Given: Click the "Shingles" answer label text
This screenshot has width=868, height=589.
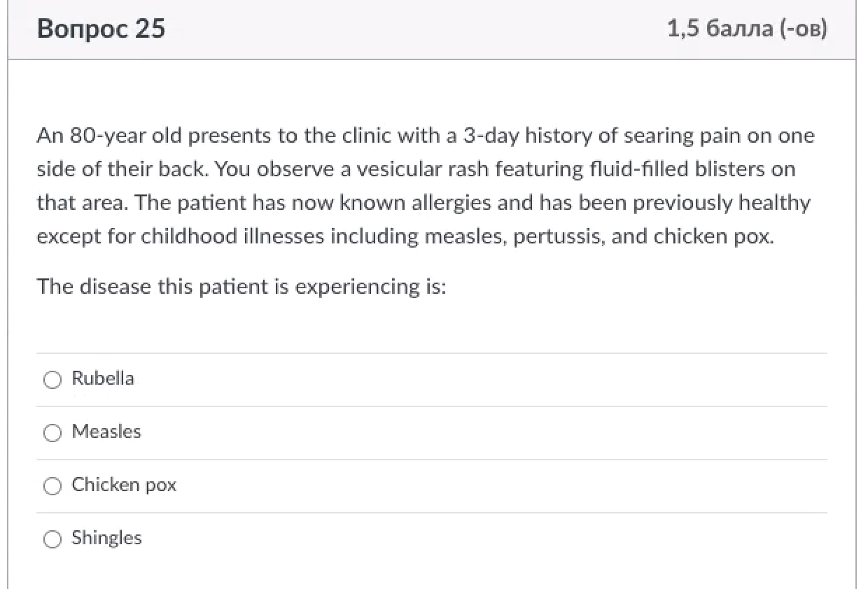Looking at the screenshot, I should point(106,538).
